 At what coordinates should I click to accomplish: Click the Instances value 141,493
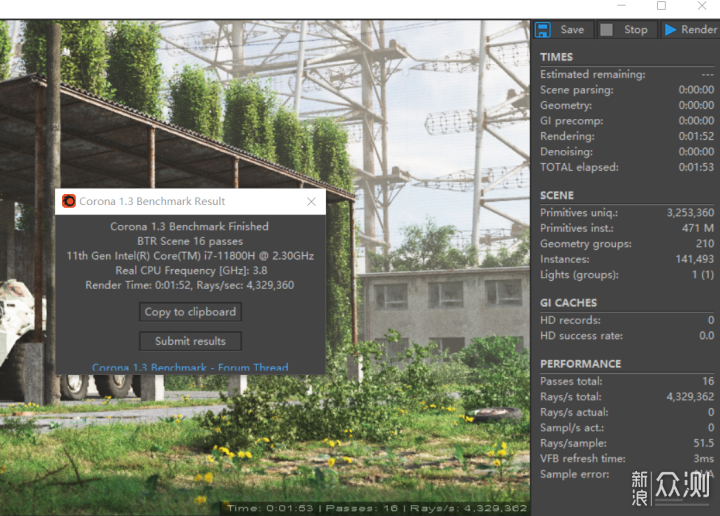(695, 259)
